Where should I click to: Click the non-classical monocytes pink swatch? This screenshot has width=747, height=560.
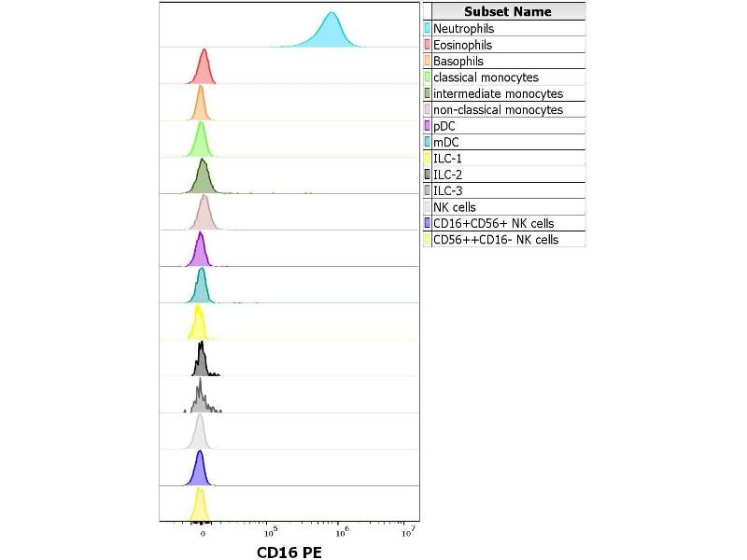428,109
